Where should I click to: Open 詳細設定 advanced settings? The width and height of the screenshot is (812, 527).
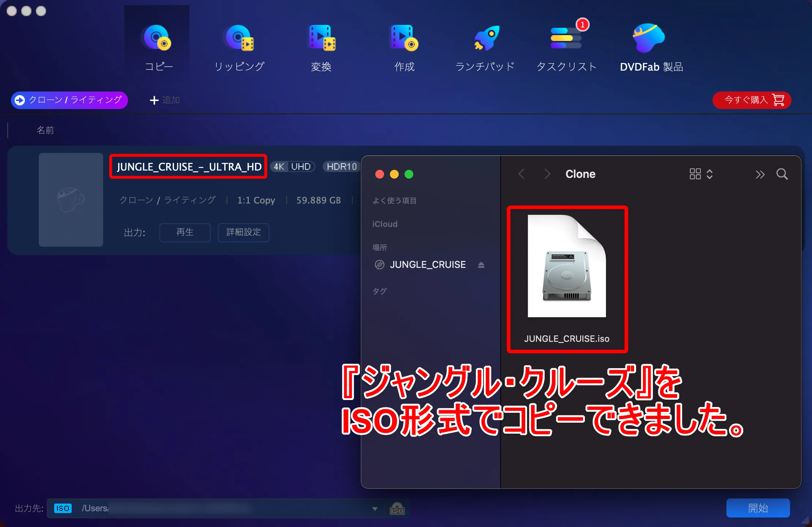point(244,232)
